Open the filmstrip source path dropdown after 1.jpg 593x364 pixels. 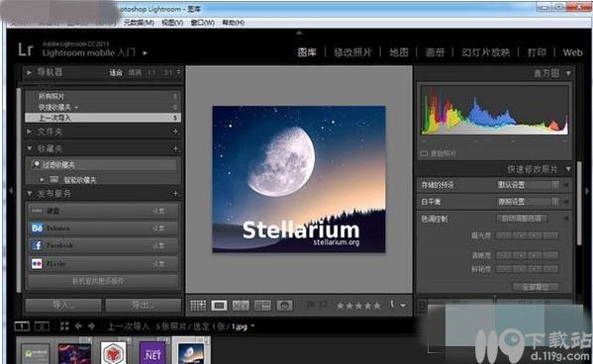coord(252,325)
